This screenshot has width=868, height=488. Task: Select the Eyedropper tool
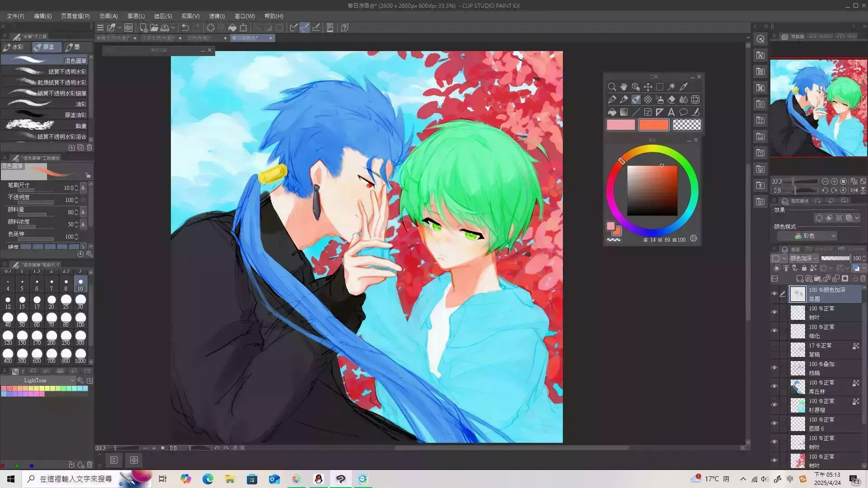684,87
